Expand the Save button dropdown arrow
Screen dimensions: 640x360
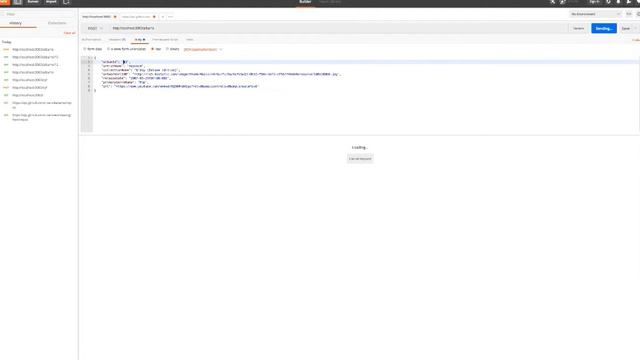[x=636, y=29]
